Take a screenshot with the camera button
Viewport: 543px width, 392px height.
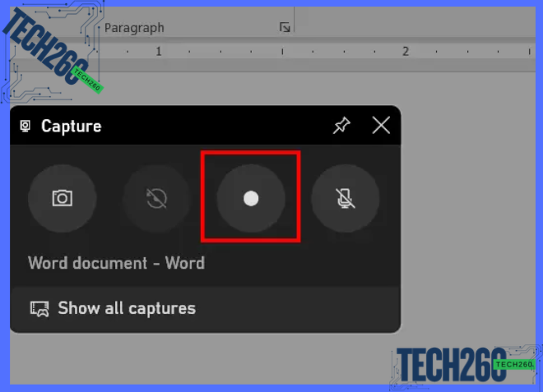(62, 198)
